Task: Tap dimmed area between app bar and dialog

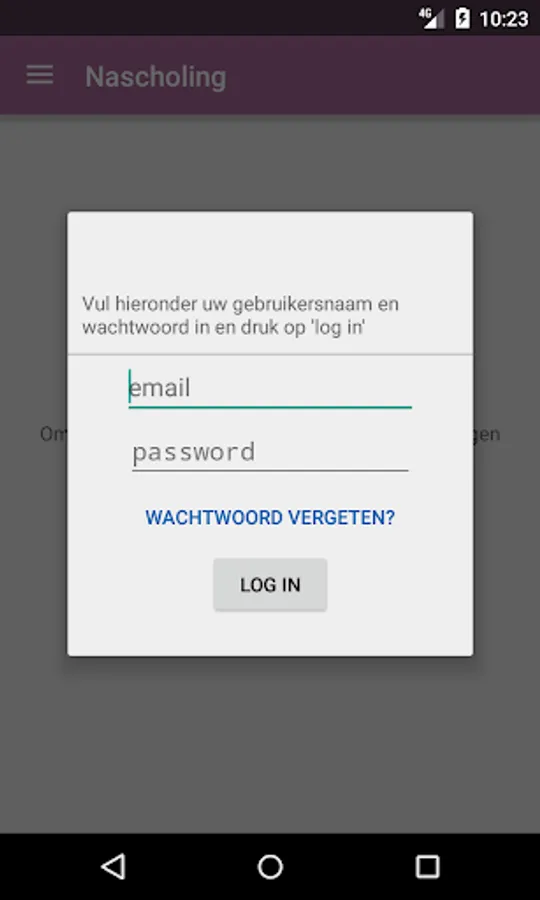Action: point(270,163)
